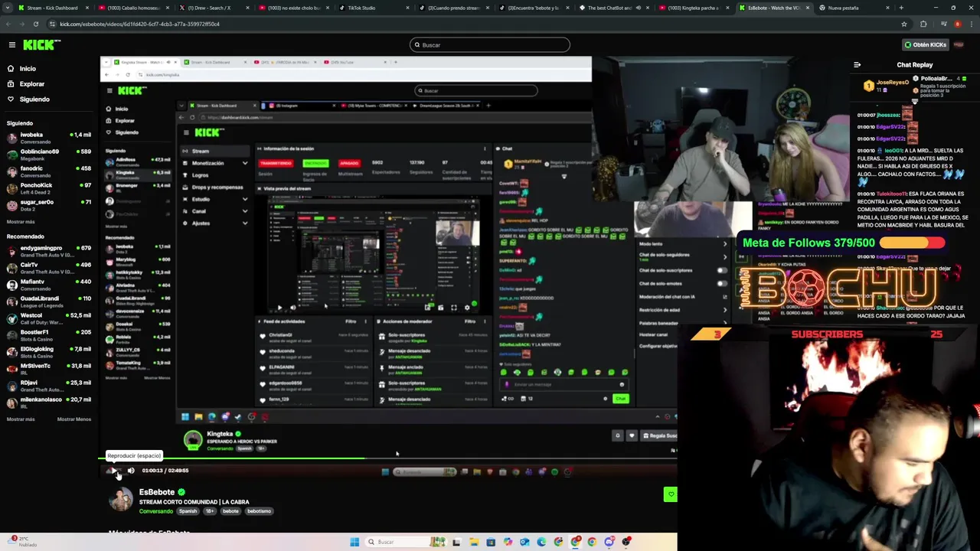
Task: Click the KICK logo
Action: [42, 45]
